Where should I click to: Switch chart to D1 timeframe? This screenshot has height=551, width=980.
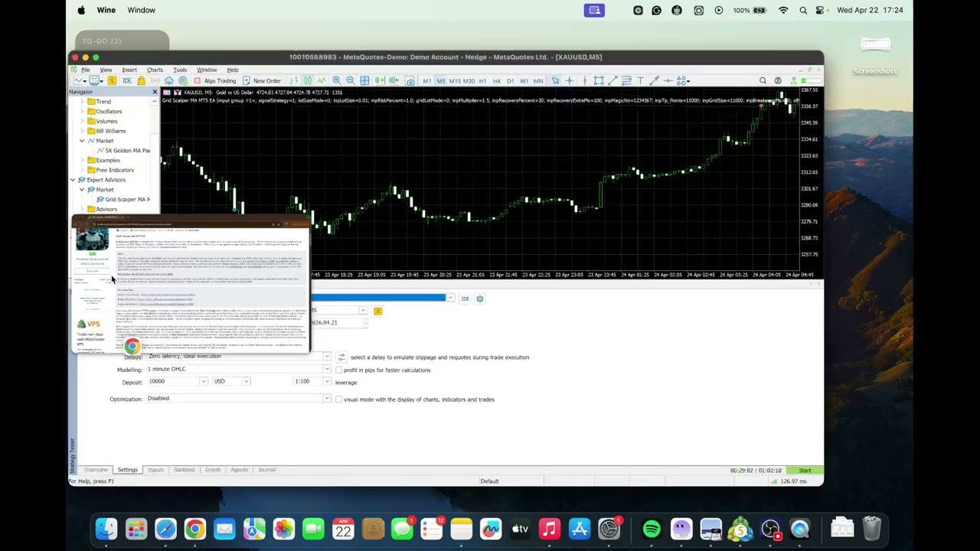click(x=511, y=80)
